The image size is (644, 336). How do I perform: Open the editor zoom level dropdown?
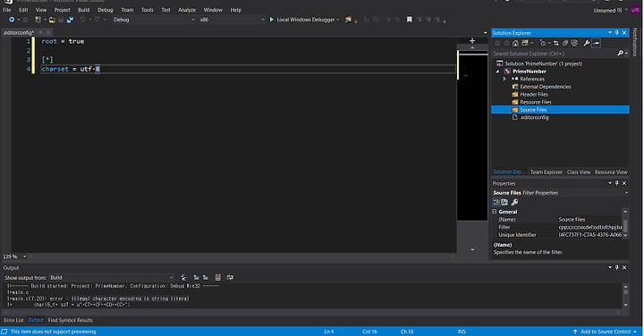click(24, 256)
